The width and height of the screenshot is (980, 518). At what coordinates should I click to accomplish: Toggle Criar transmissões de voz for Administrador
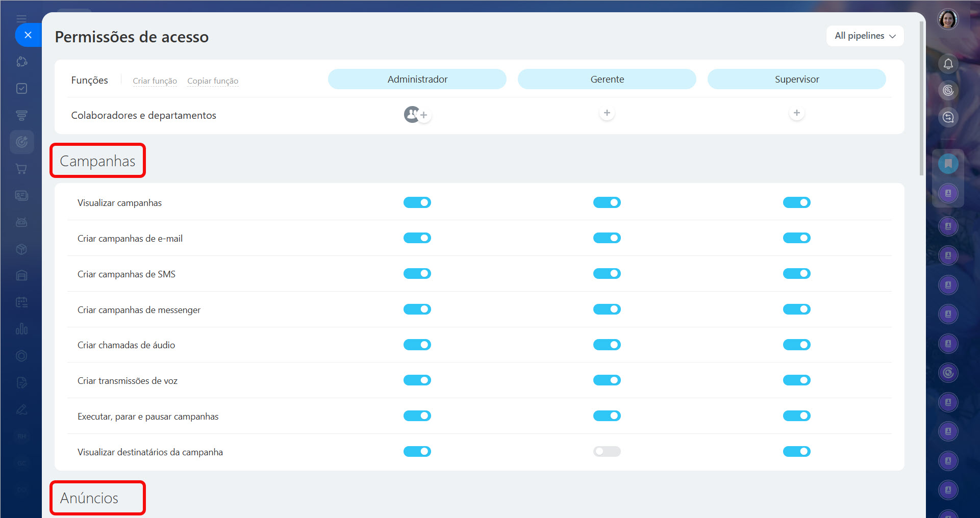click(417, 380)
